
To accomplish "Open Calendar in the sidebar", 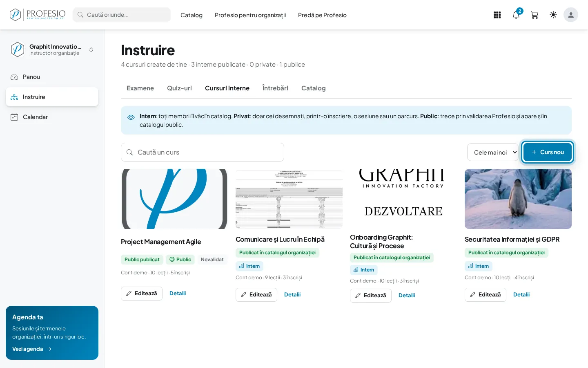I will [x=52, y=117].
